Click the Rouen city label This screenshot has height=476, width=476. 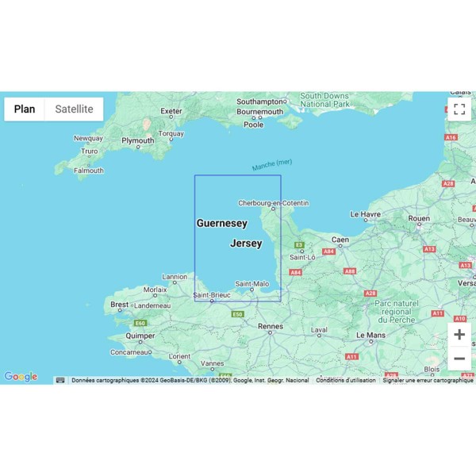point(419,219)
